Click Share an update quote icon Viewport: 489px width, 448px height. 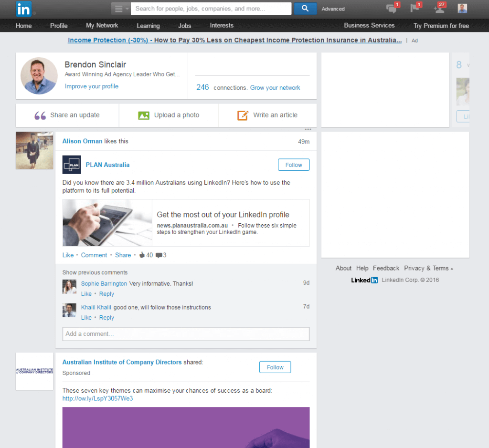40,115
